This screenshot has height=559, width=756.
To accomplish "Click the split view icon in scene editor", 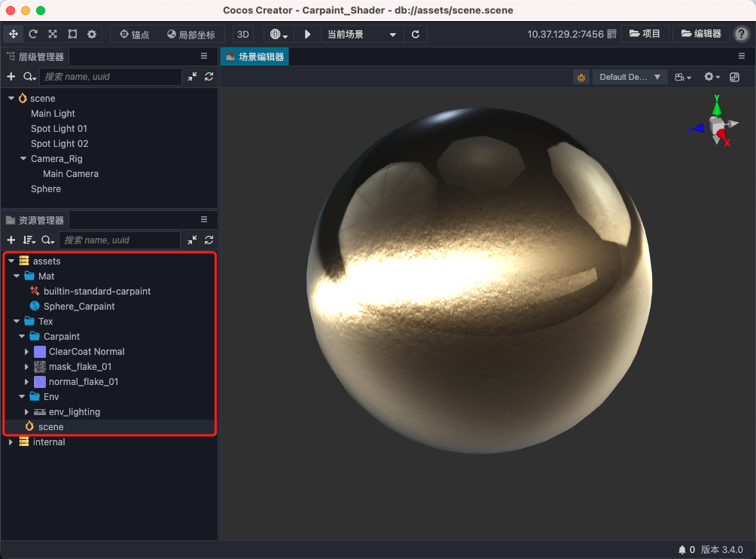I will [734, 77].
